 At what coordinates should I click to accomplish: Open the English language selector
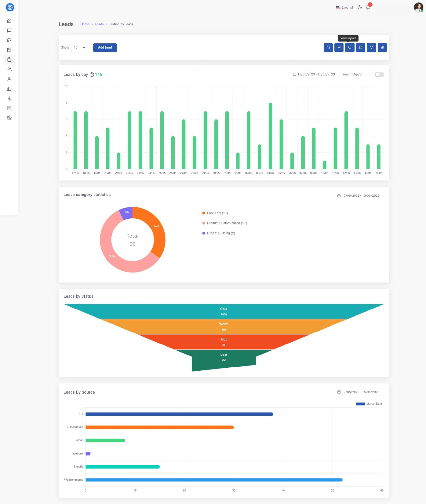(345, 7)
